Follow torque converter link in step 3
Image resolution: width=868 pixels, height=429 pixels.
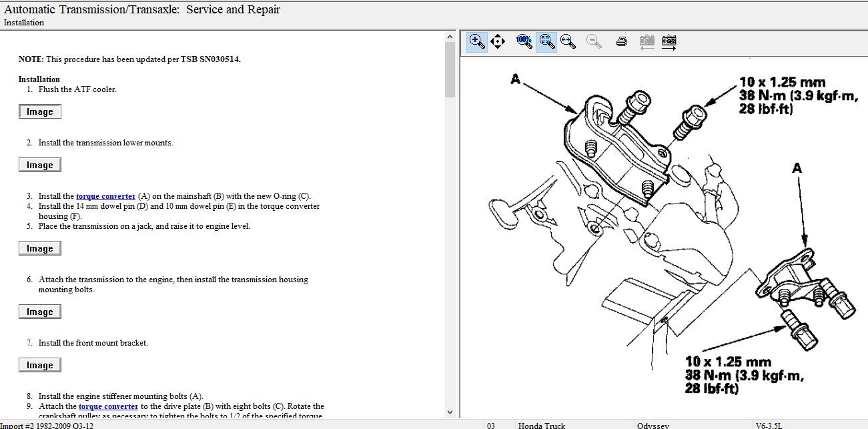click(x=105, y=196)
